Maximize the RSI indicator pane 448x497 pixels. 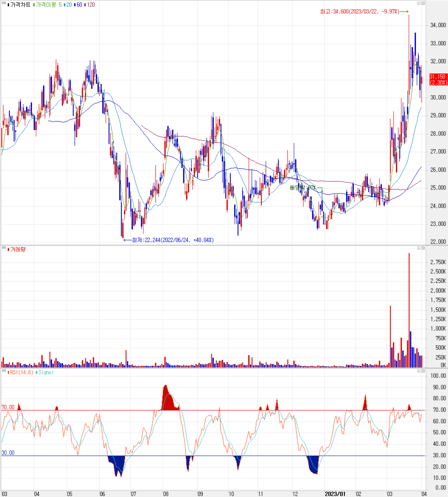tap(419, 371)
